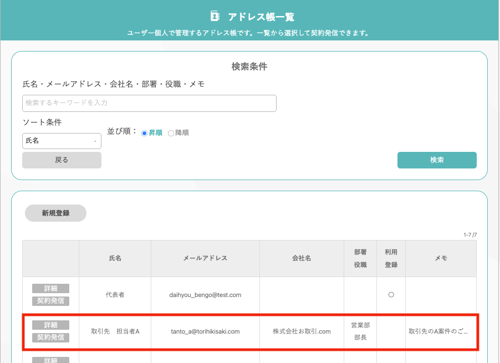Click the 検索条件 section heading
This screenshot has height=363, width=500.
249,66
